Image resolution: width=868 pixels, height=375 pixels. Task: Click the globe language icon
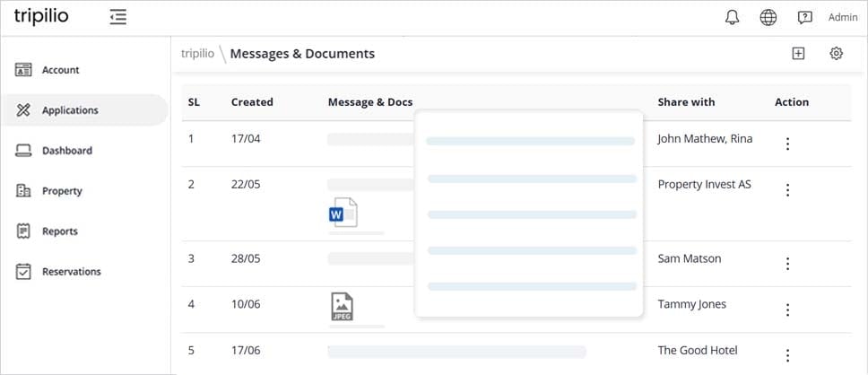(768, 17)
